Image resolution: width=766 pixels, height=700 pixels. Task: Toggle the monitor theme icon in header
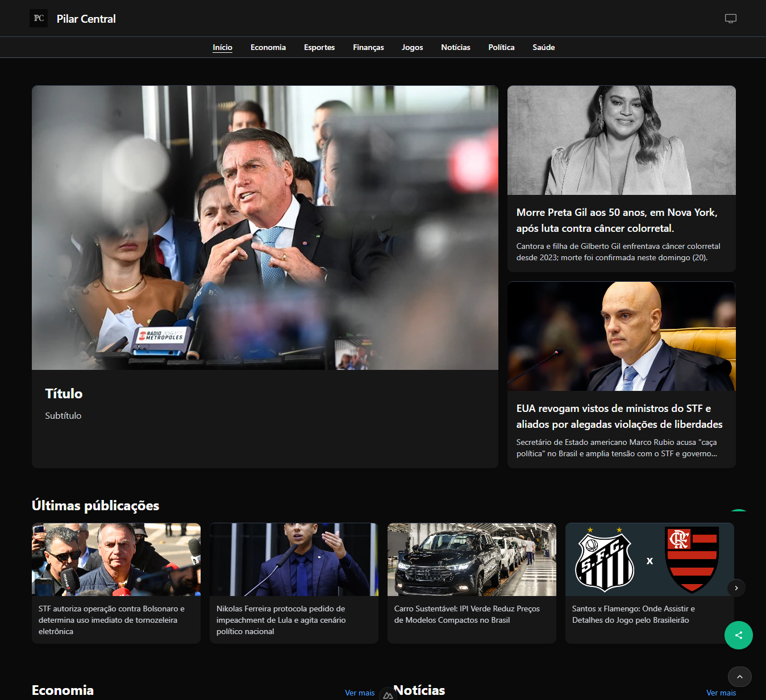(730, 19)
